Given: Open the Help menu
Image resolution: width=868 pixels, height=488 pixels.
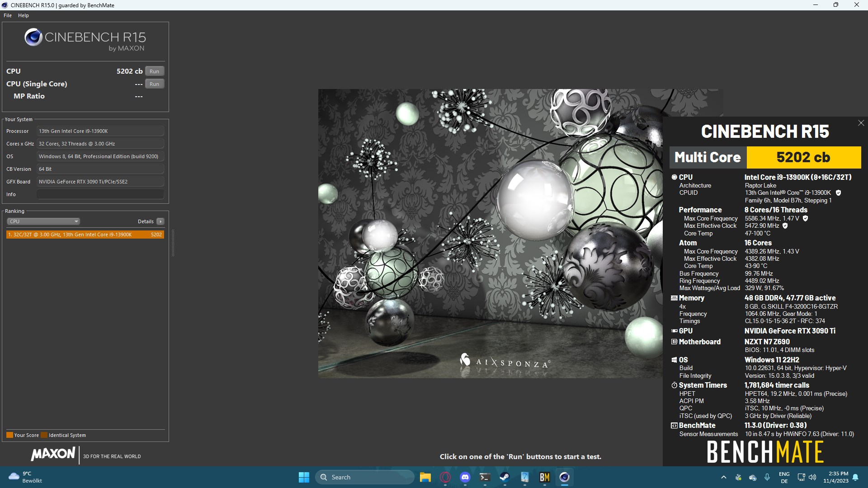Looking at the screenshot, I should (24, 15).
